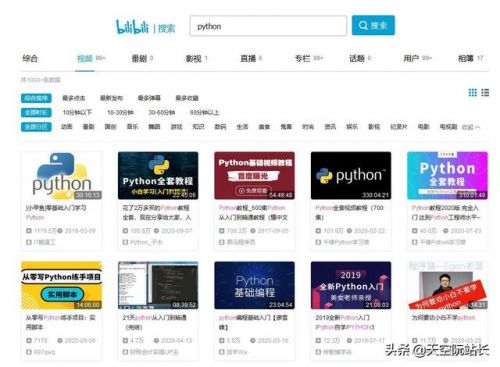500x367 pixels.
Task: Open the title link '花了2万多买的Python教程全套'
Action: [157, 213]
